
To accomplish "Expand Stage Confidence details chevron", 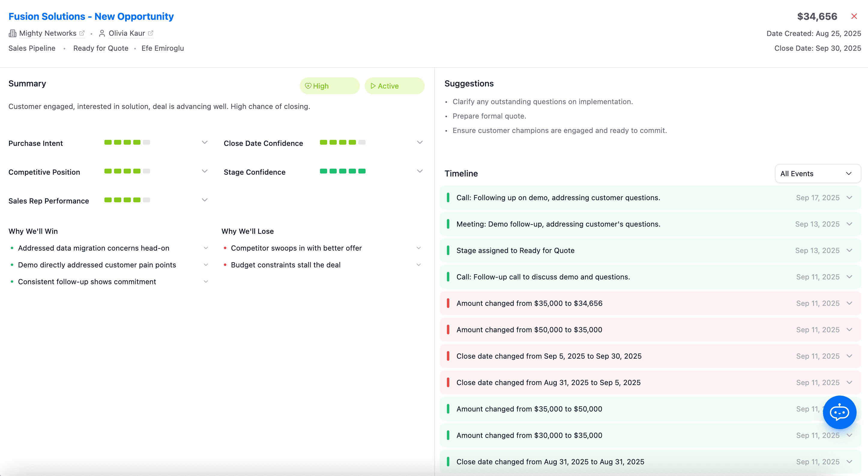I will tap(420, 171).
